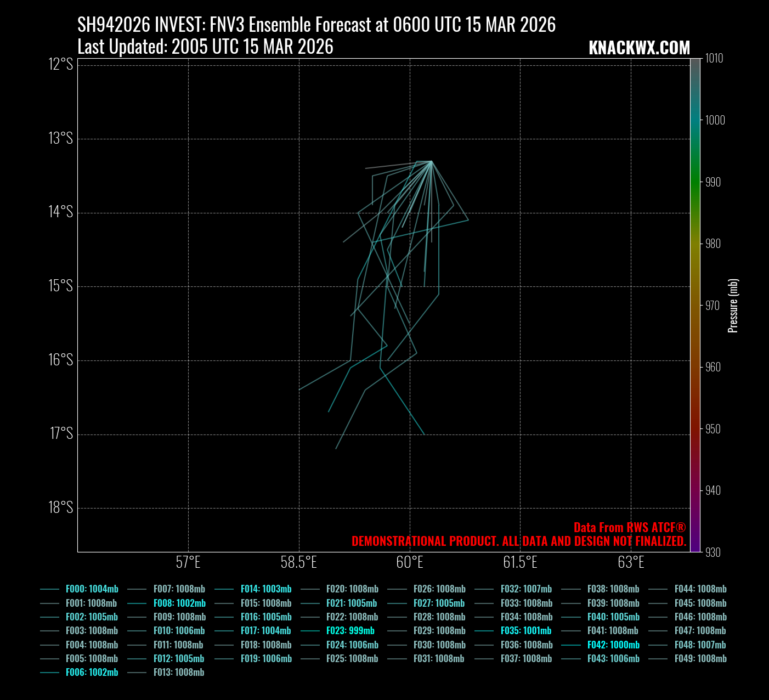Click the F000: 1004mb legend label
The height and width of the screenshot is (700, 769).
(92, 589)
